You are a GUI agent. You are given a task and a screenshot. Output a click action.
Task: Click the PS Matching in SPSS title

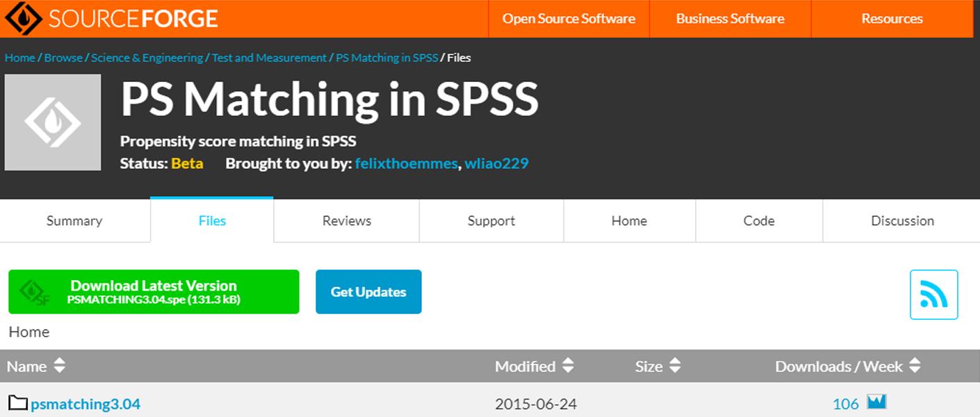329,99
